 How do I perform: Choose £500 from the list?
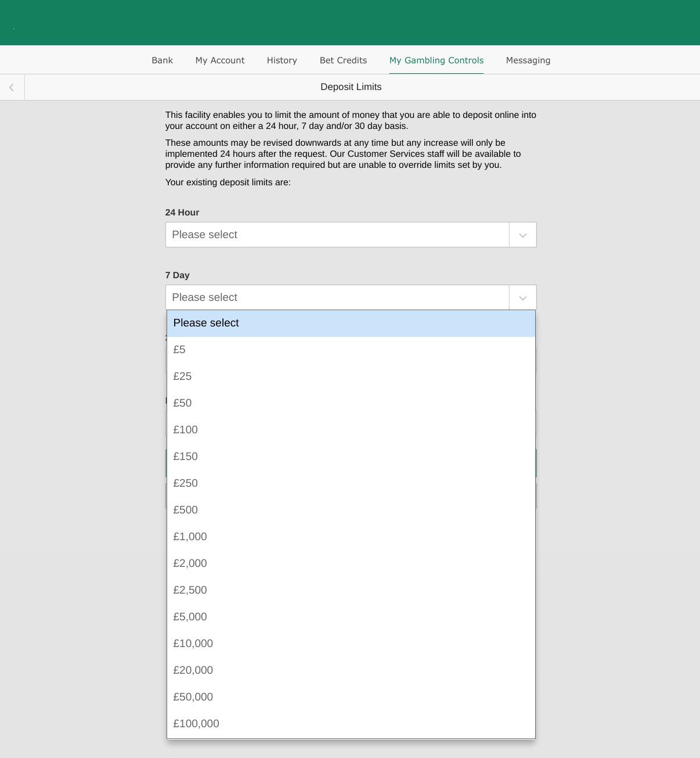[x=351, y=510]
